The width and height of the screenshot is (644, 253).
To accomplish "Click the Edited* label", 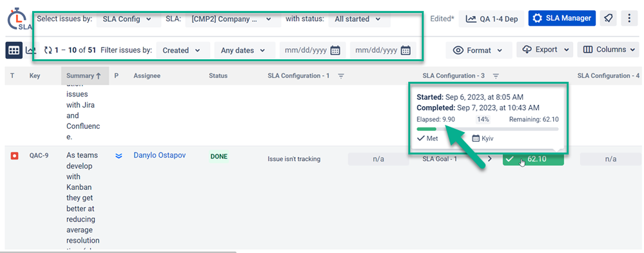I will [442, 19].
